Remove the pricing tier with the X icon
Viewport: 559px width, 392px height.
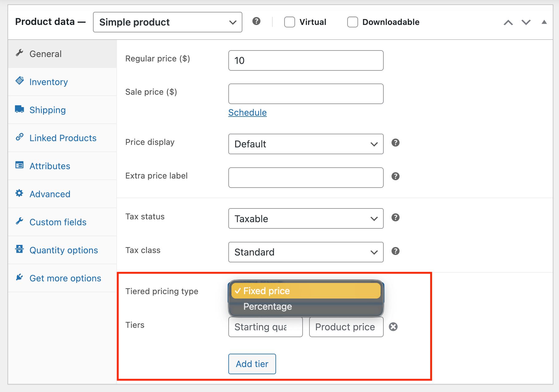pyautogui.click(x=393, y=327)
